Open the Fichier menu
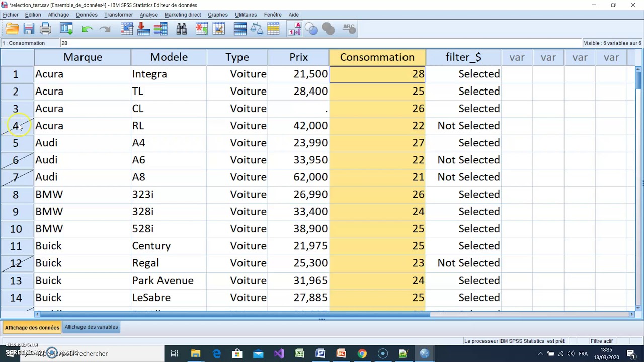Viewport: 644px width, 362px height. 11,15
